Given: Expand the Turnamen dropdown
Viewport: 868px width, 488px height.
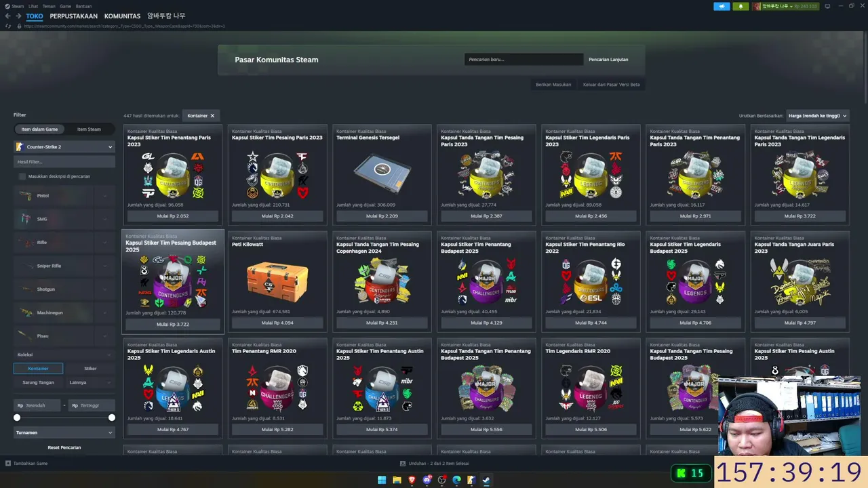Looking at the screenshot, I should pyautogui.click(x=64, y=432).
